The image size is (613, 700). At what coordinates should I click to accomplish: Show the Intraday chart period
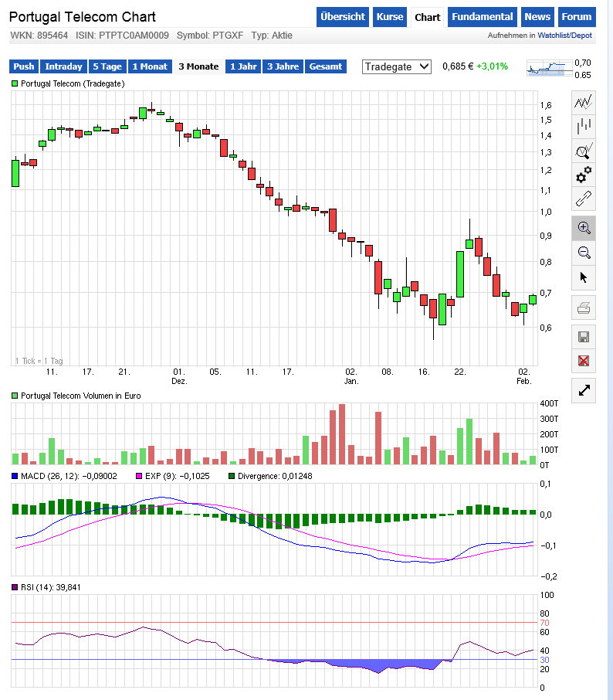(x=64, y=66)
